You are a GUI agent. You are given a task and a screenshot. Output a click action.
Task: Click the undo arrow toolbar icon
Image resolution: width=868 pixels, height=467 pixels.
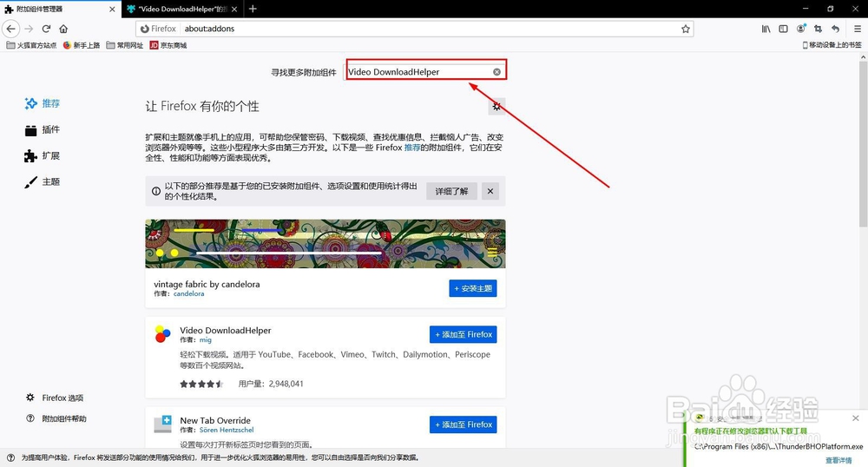835,29
